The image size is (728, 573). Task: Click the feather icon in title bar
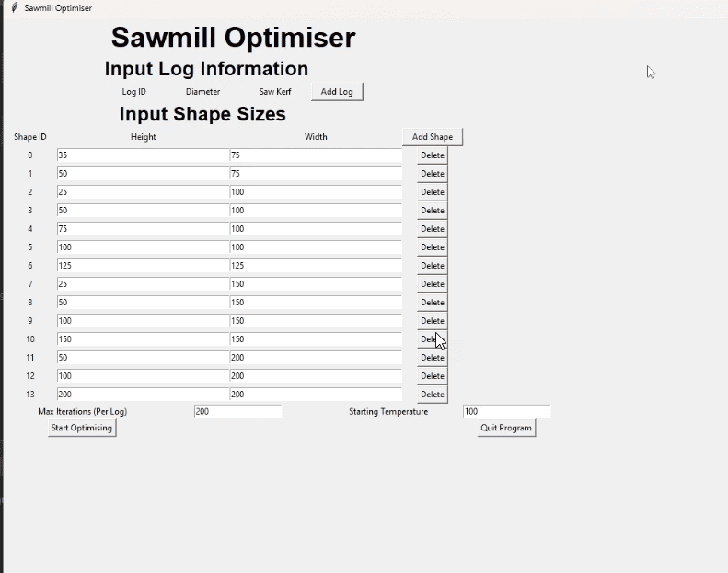click(x=14, y=7)
